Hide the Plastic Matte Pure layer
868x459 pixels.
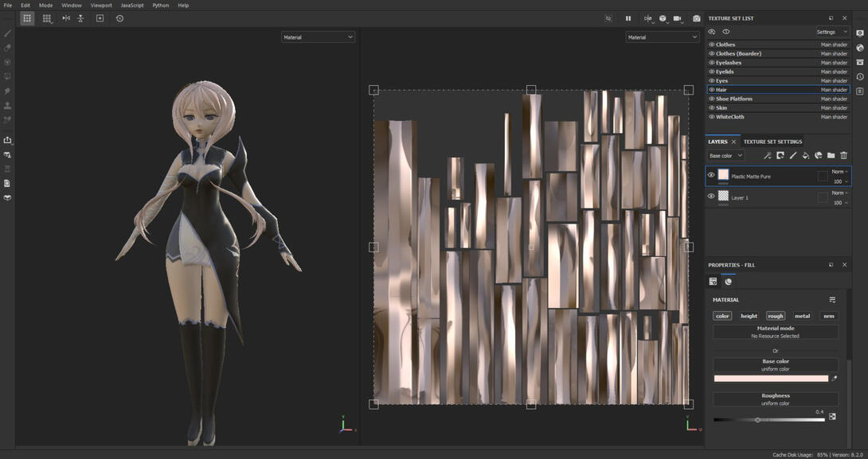(x=711, y=175)
